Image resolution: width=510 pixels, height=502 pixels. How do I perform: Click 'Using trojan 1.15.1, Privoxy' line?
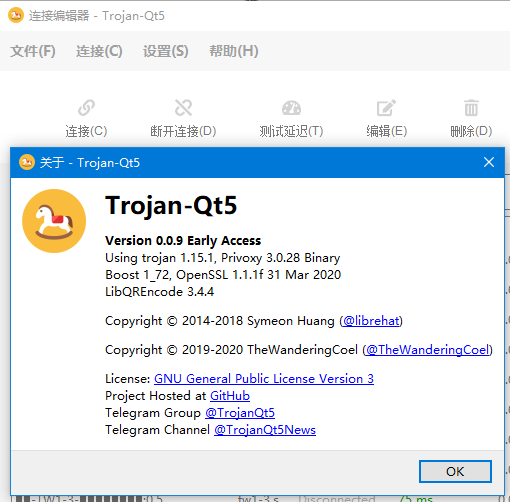[223, 258]
